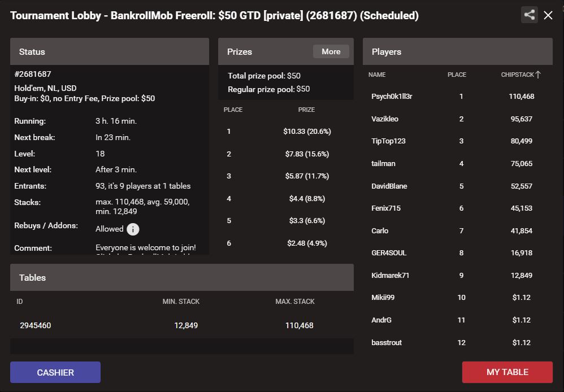Sort players by the NAME column header

point(377,75)
